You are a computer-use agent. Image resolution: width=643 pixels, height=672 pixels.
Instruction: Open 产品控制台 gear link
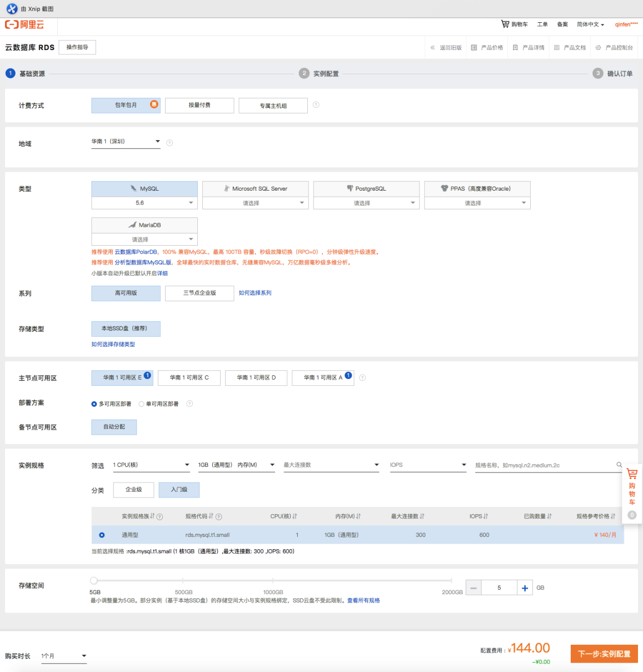point(614,48)
